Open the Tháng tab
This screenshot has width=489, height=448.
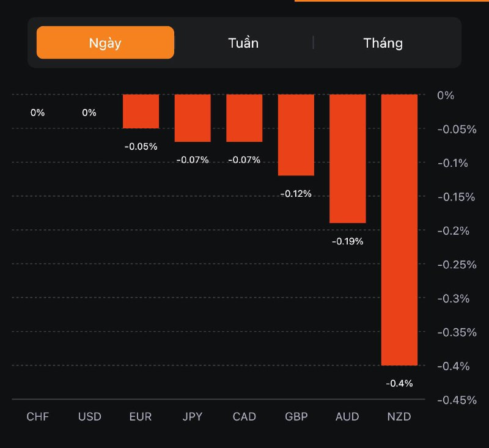383,43
